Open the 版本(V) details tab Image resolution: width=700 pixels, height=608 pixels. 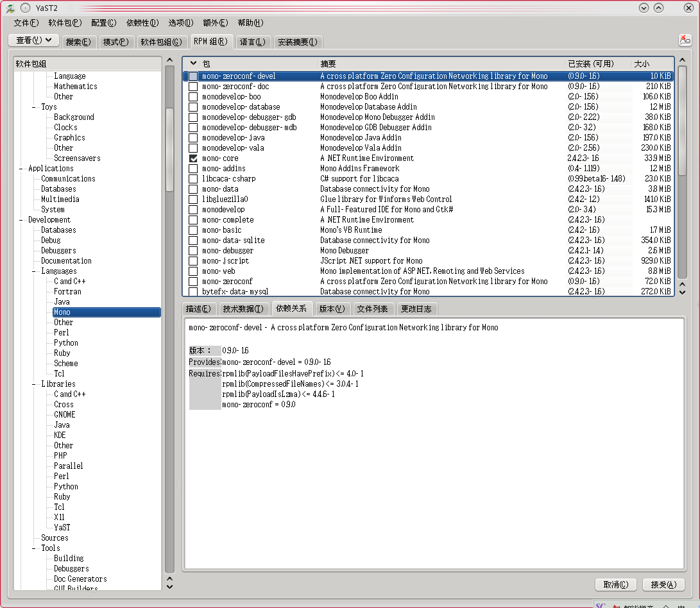[332, 309]
